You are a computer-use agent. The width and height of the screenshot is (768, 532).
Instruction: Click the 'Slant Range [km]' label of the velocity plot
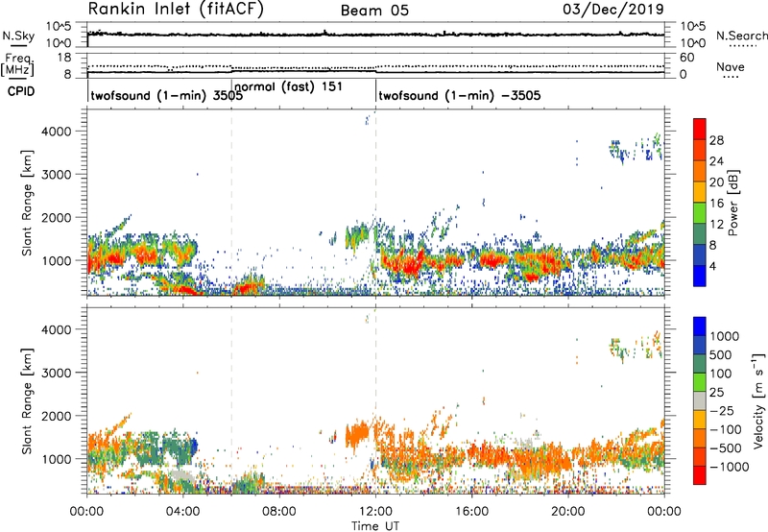tap(27, 401)
